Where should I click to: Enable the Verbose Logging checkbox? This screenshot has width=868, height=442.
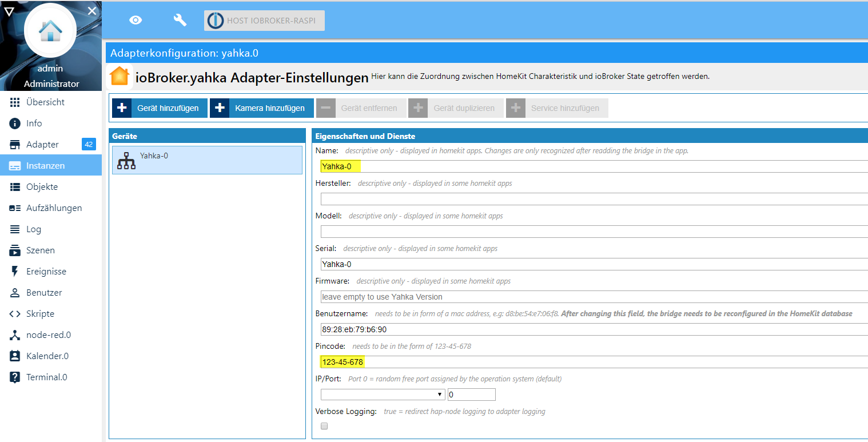click(x=324, y=426)
